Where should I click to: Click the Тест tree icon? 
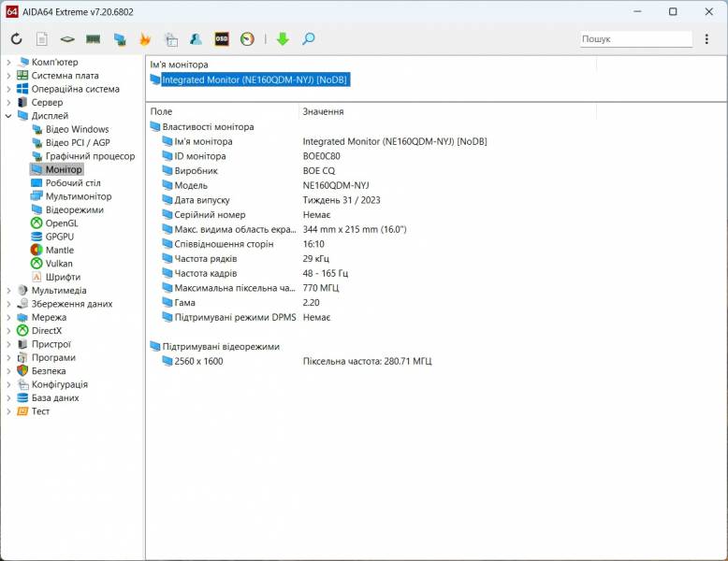pyautogui.click(x=22, y=411)
